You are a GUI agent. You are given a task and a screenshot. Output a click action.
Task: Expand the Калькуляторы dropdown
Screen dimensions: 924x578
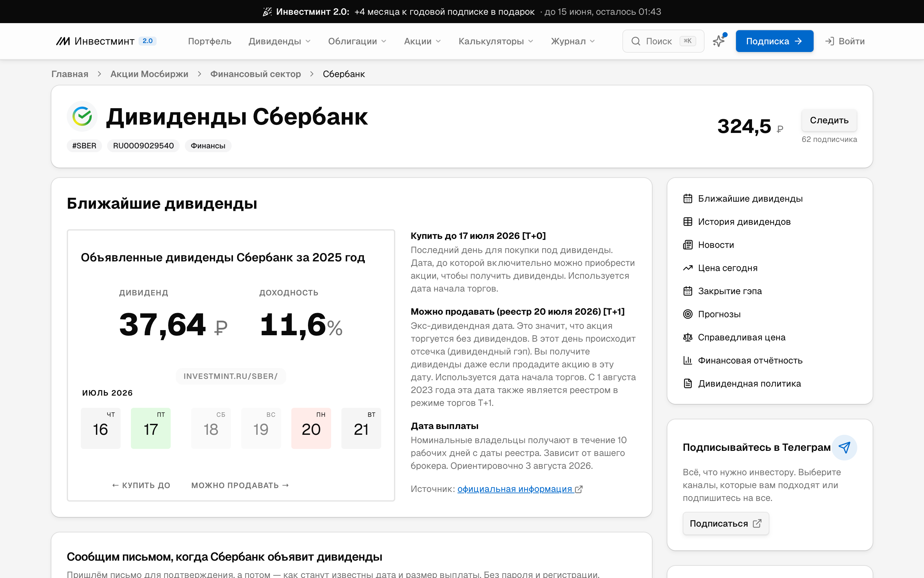[x=496, y=41]
